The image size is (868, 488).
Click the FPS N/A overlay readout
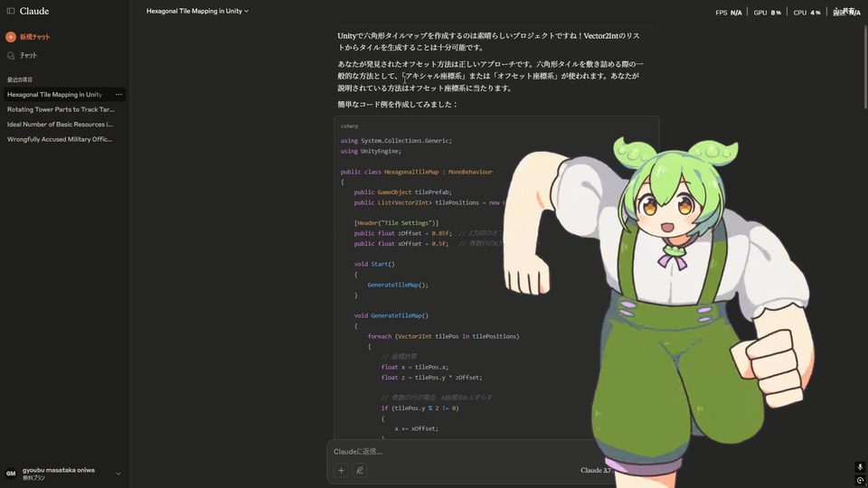click(x=729, y=12)
